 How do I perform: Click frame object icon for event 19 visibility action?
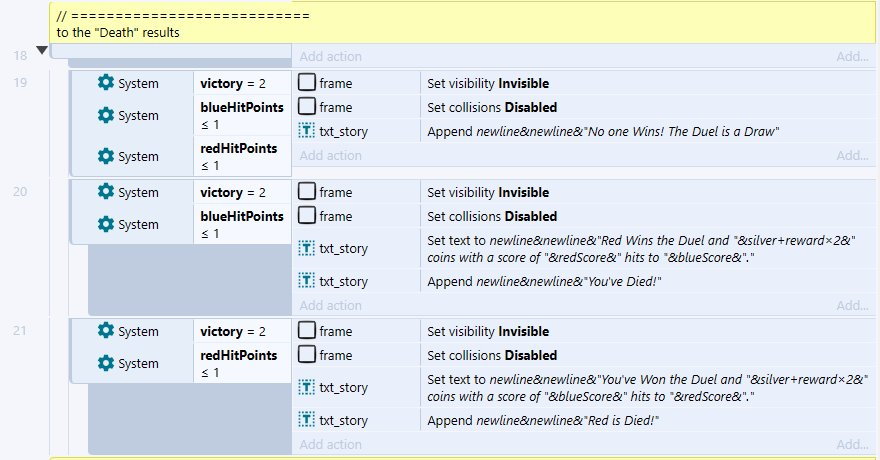[307, 83]
